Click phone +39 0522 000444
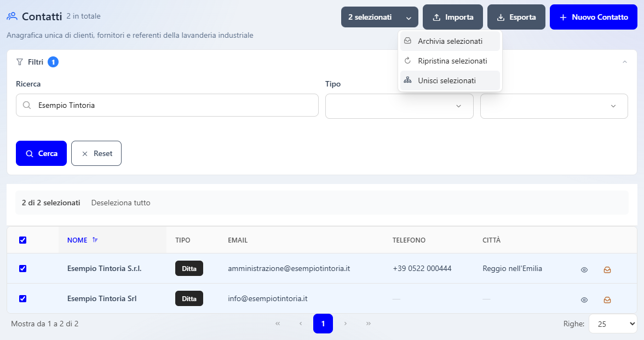The height and width of the screenshot is (340, 644). (422, 268)
